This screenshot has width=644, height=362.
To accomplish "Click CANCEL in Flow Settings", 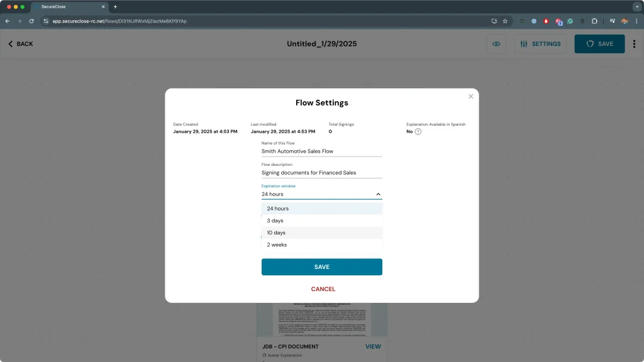I will (x=323, y=289).
